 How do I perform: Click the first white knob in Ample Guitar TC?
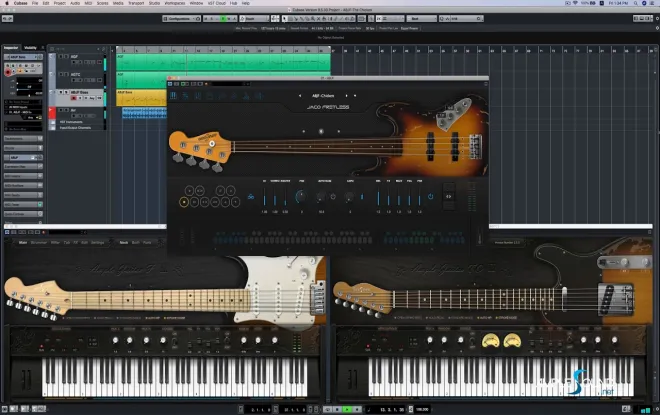pyautogui.click(x=430, y=340)
